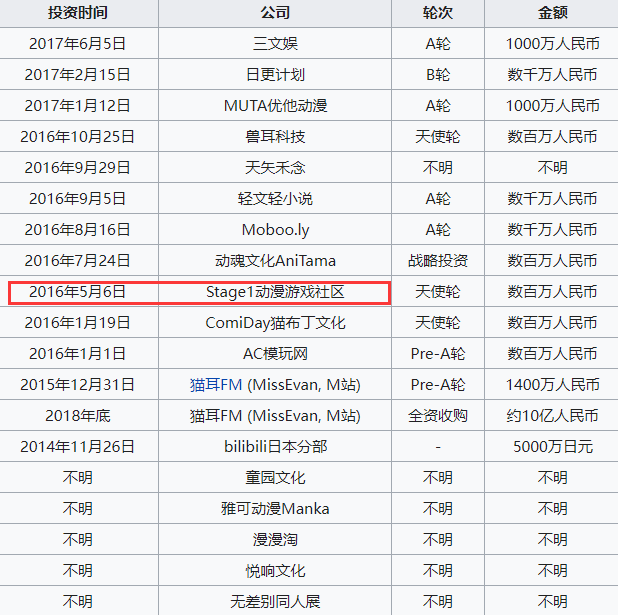Click 数千万人民币 in the 日更计划 row
The width and height of the screenshot is (618, 615).
(553, 75)
